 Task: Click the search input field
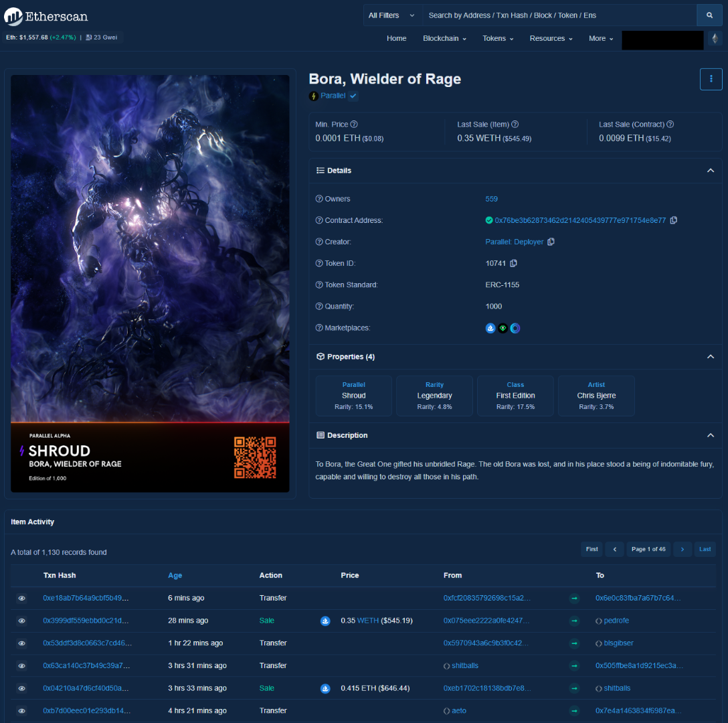(559, 15)
